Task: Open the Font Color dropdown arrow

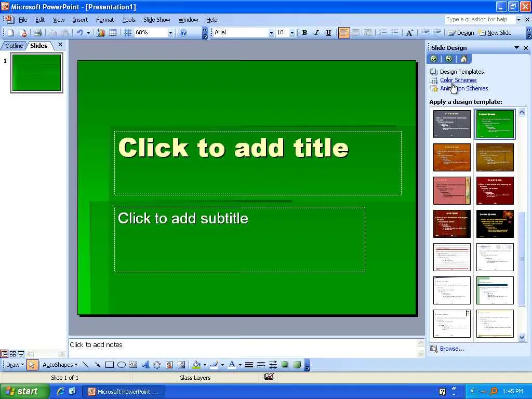Action: [x=240, y=365]
